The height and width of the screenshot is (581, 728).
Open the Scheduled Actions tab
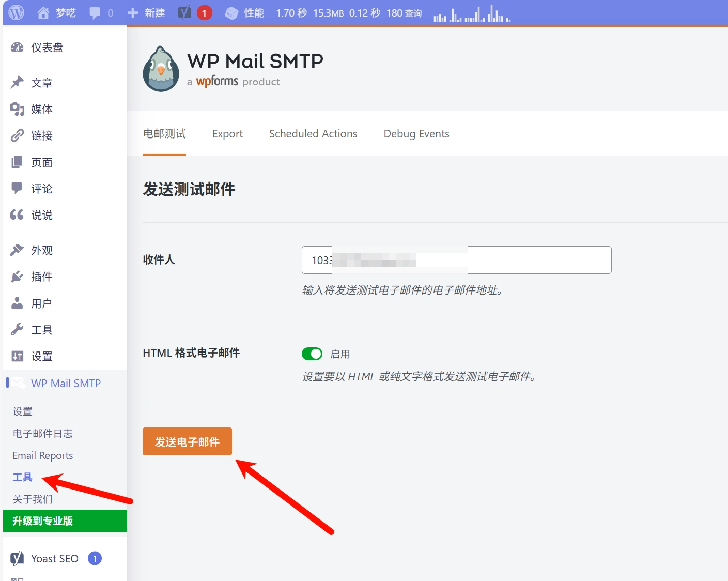(x=313, y=134)
